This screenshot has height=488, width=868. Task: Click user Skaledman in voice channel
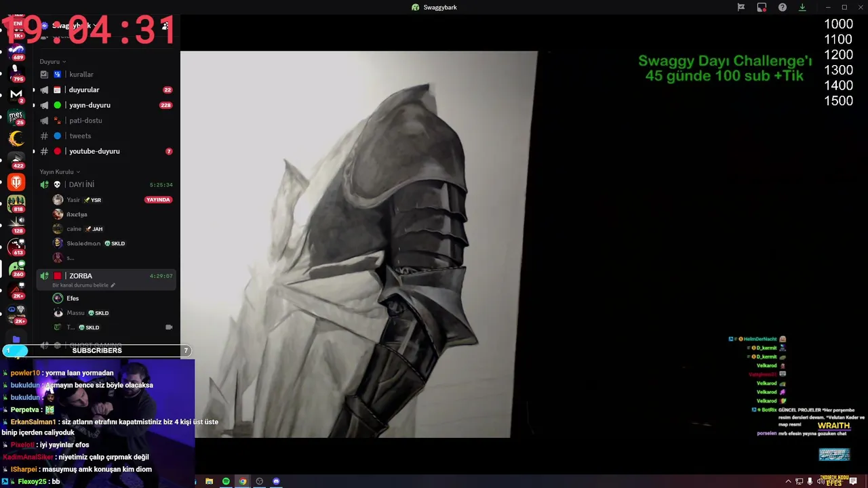coord(83,243)
